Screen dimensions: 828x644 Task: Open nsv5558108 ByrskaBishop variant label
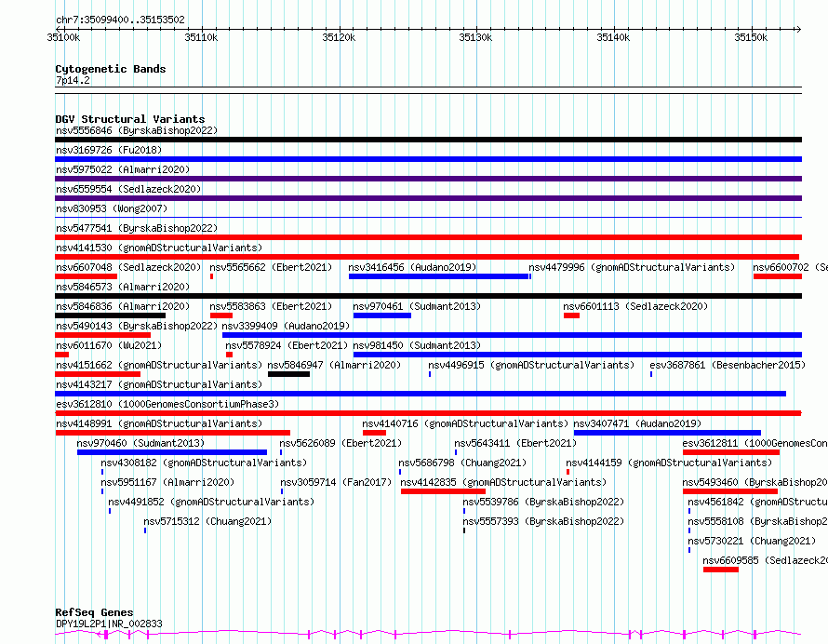click(x=758, y=521)
